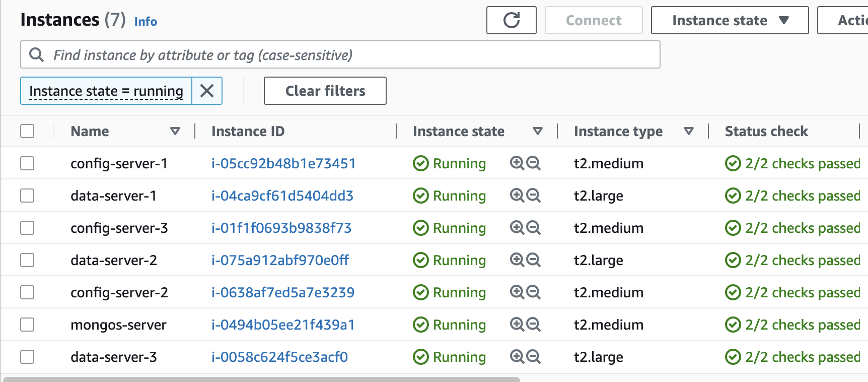Click zoom-out filter icon for data-server-2

[533, 260]
